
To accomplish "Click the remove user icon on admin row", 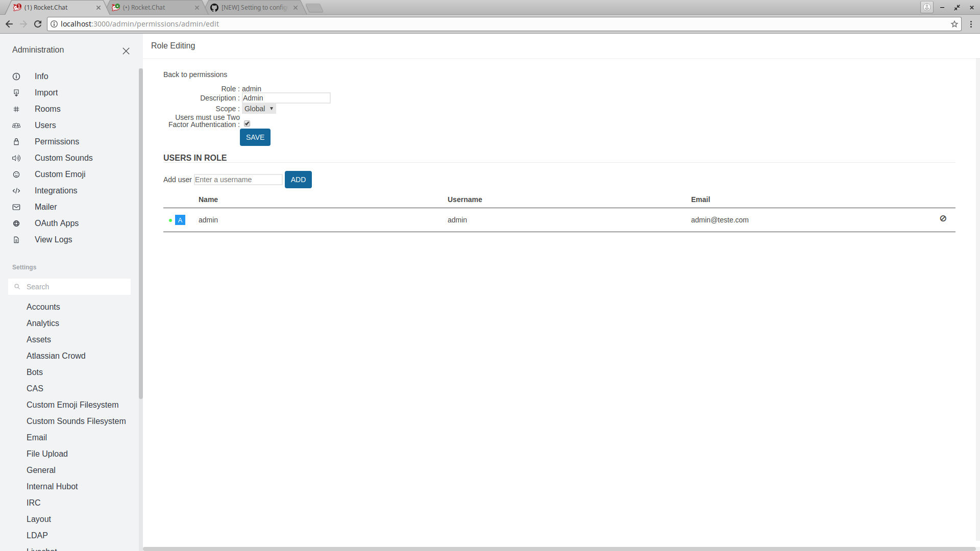I will (942, 219).
